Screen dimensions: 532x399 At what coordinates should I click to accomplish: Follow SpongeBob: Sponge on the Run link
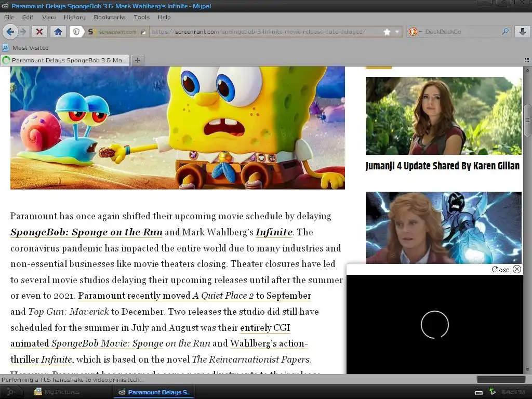point(87,232)
